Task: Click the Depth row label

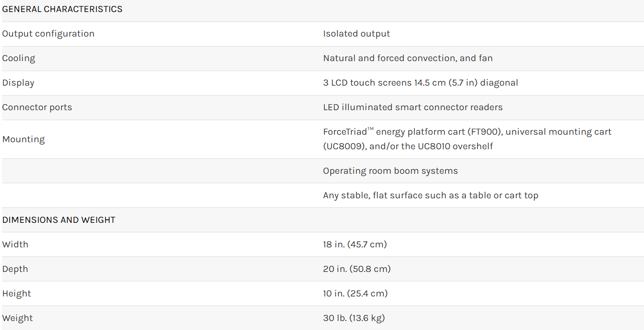Action: (15, 269)
